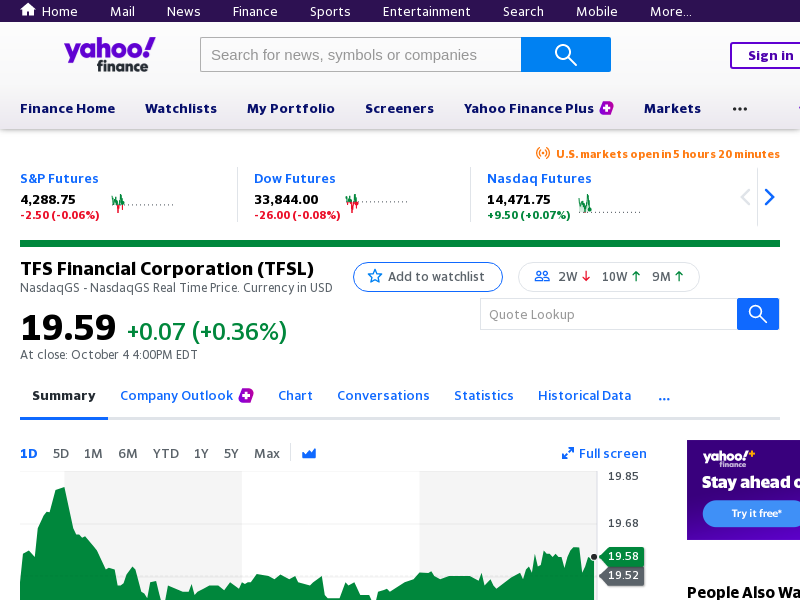The width and height of the screenshot is (800, 600).
Task: Focus the news, symbols or companies search field
Action: [x=361, y=55]
